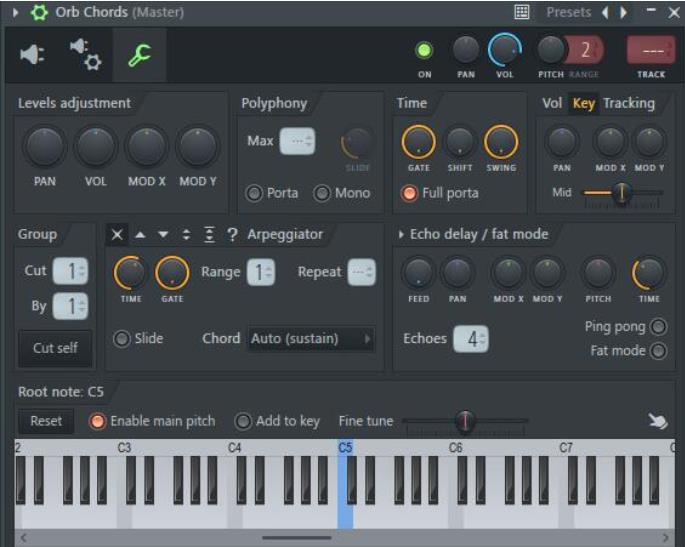Click the Echo PITCH knob
This screenshot has height=547, width=685.
(x=598, y=273)
